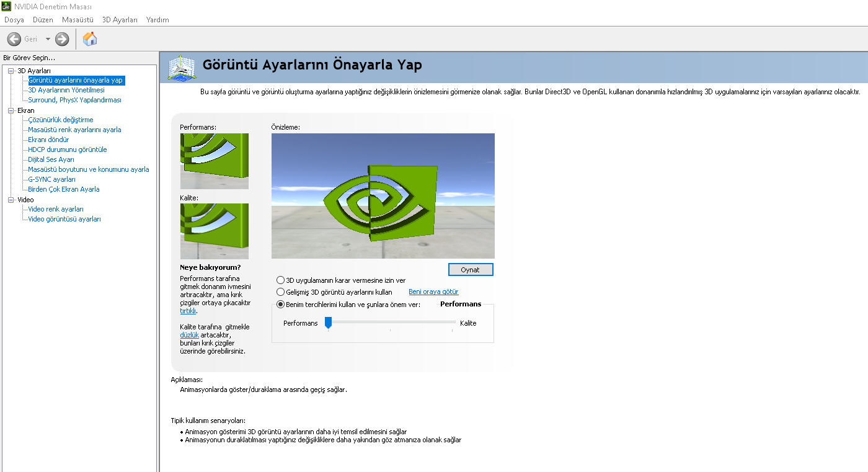The height and width of the screenshot is (472, 868).
Task: Open 'Çözünürlük değiştirme' page
Action: (x=61, y=120)
